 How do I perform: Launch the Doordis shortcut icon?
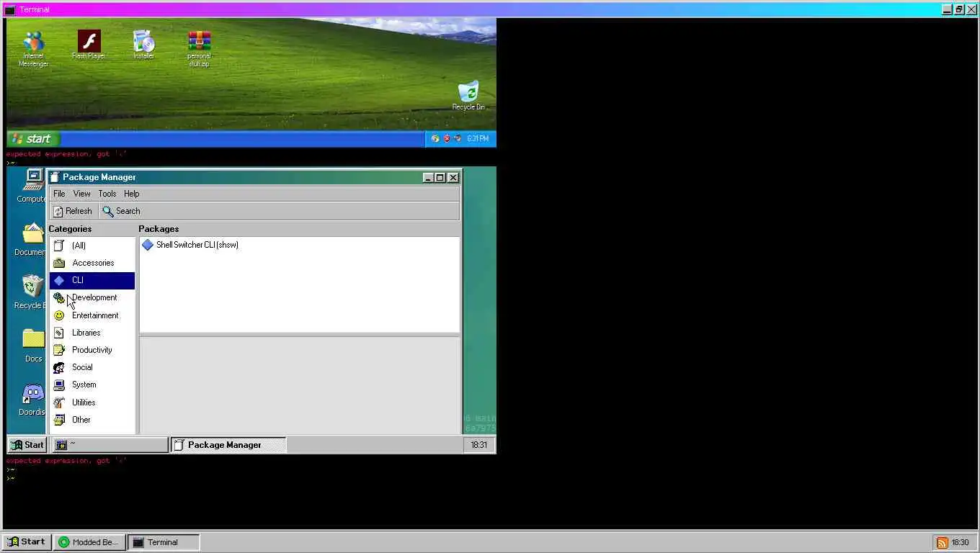coord(32,400)
